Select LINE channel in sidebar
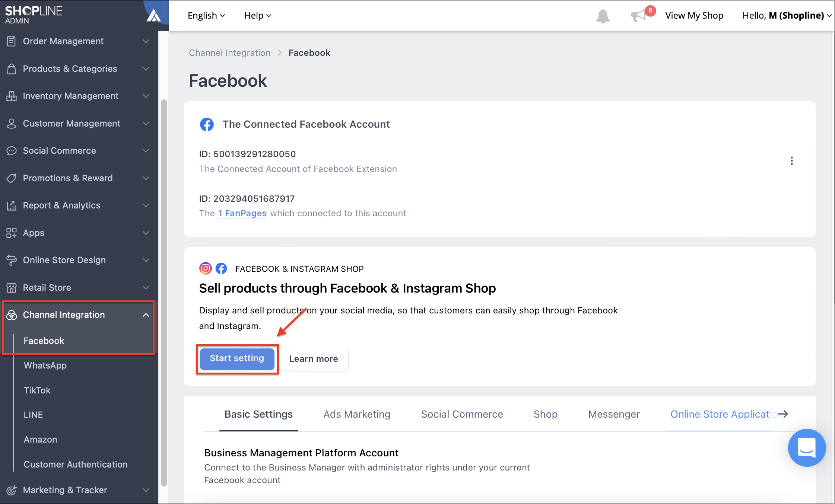 pyautogui.click(x=33, y=415)
